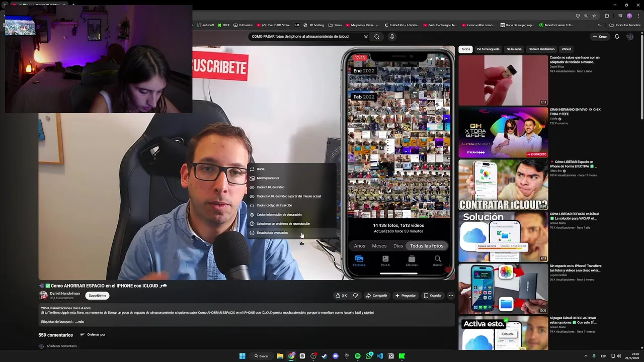644x362 pixels.
Task: Open Steam from the taskbar
Action: point(325,356)
